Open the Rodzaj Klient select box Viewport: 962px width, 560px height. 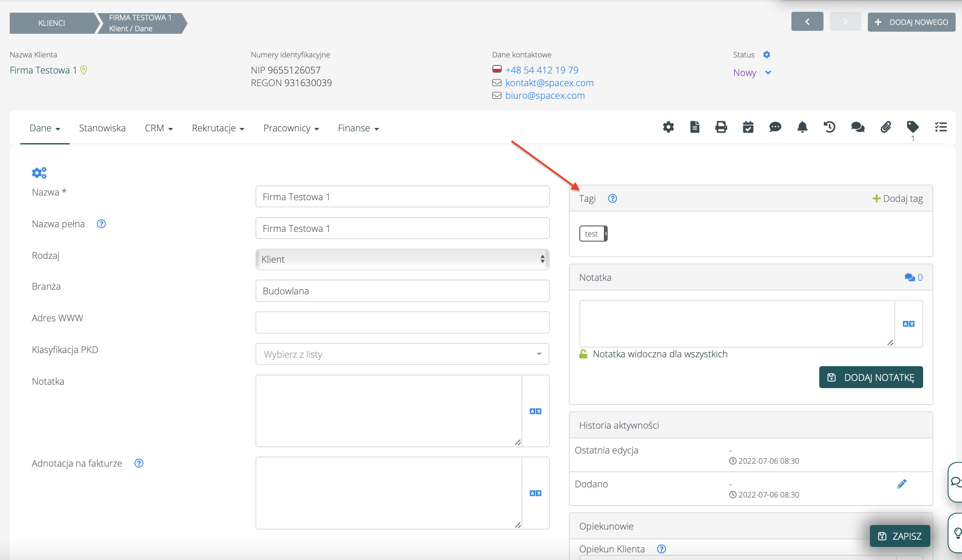coord(402,259)
